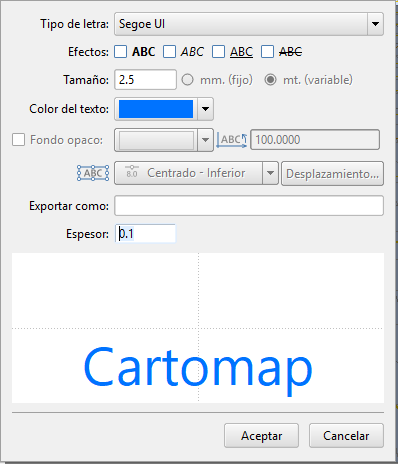The width and height of the screenshot is (398, 464).
Task: Click the Aceptar button
Action: pos(261,436)
